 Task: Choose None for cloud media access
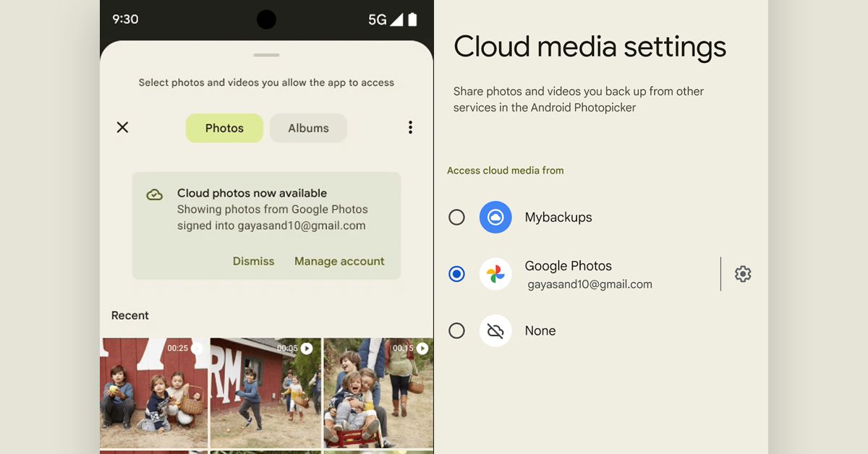click(456, 330)
